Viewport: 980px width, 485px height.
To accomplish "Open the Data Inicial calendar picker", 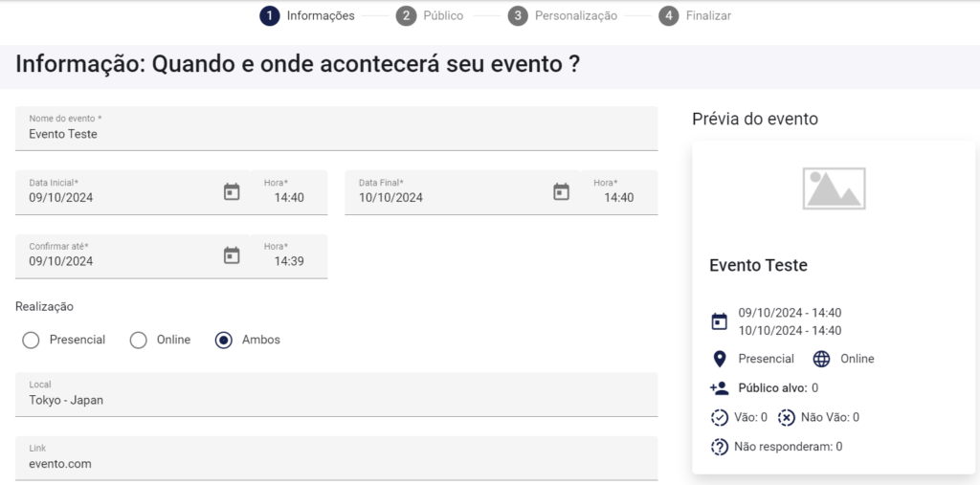I will point(232,192).
